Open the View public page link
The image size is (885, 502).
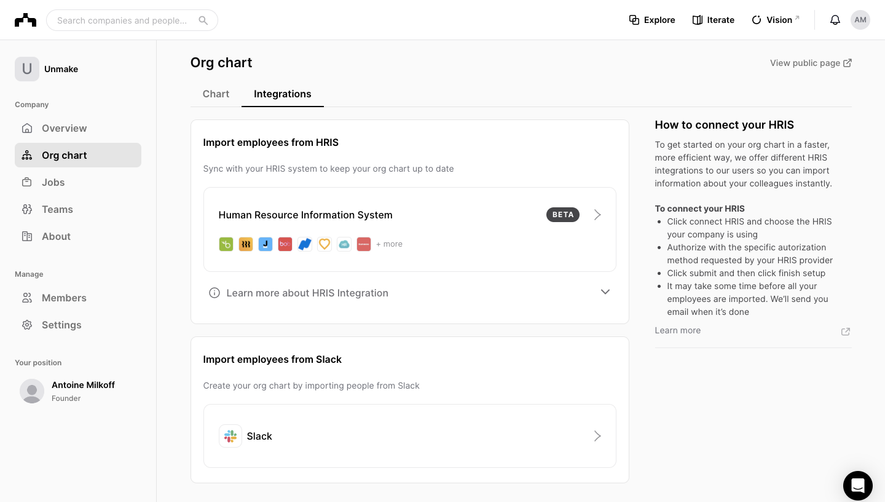810,63
